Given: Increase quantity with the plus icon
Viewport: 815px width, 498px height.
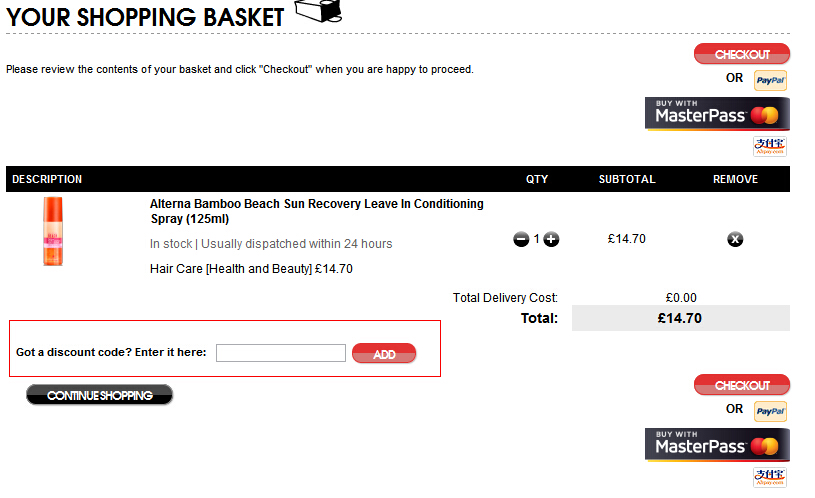Looking at the screenshot, I should [551, 239].
